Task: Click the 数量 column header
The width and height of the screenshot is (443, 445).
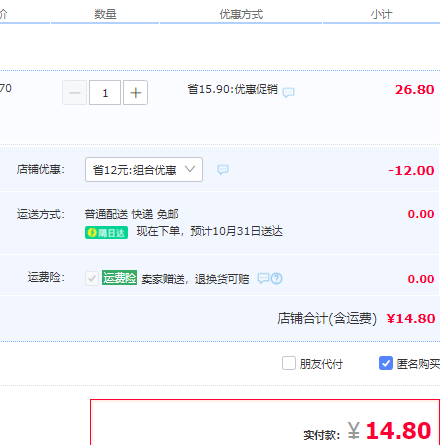Action: coord(105,14)
